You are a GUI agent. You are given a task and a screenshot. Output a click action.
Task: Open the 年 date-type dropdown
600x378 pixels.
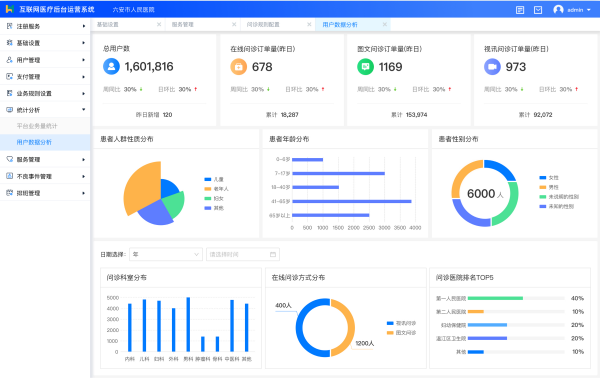tap(166, 254)
